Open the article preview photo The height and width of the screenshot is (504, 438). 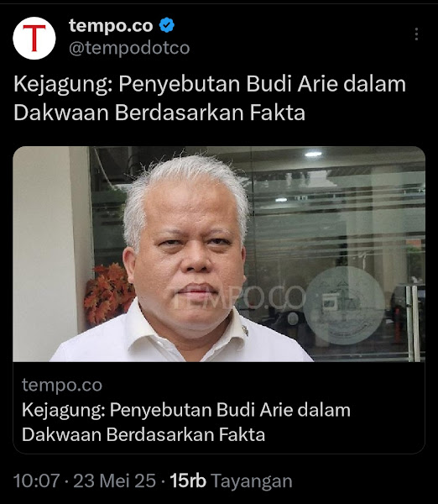click(219, 254)
